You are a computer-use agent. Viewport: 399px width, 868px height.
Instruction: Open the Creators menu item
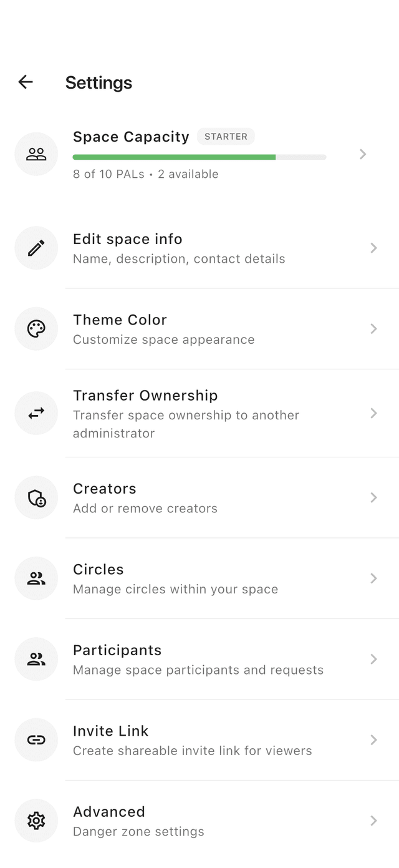(x=199, y=497)
